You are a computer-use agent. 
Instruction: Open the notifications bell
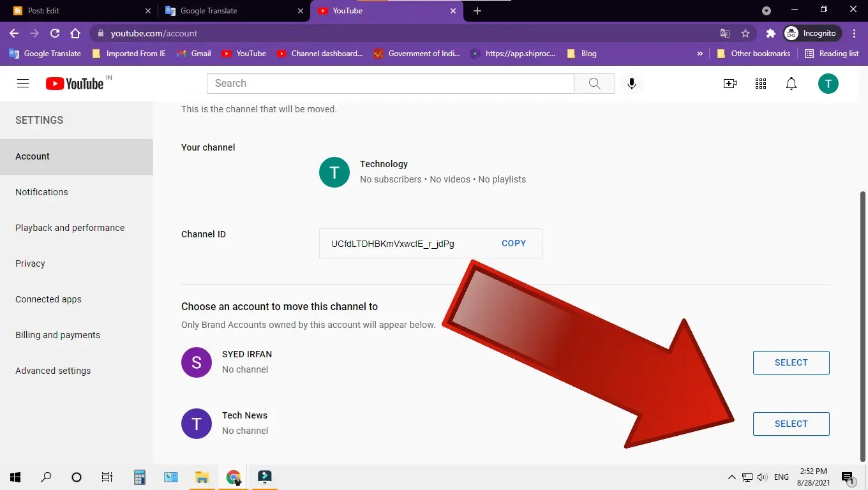pos(791,84)
